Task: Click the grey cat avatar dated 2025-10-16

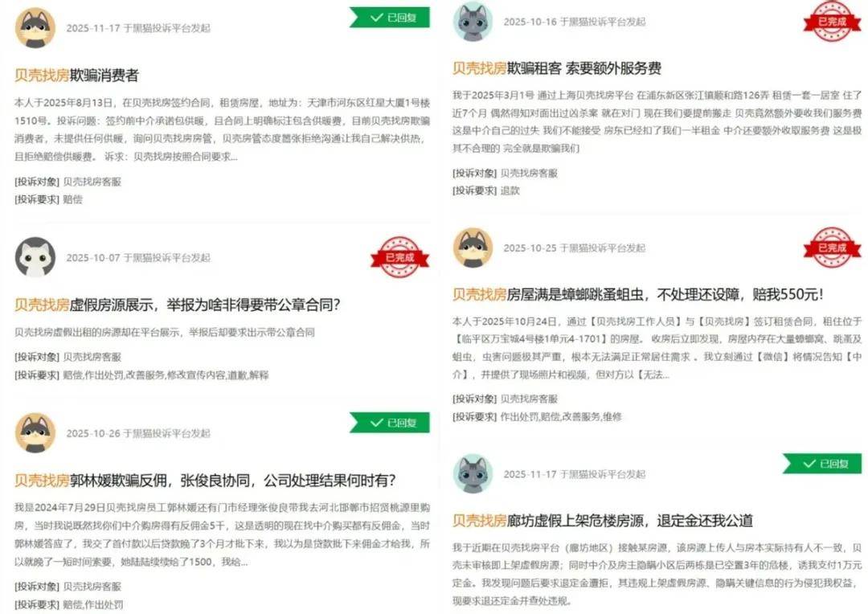Action: click(x=473, y=21)
